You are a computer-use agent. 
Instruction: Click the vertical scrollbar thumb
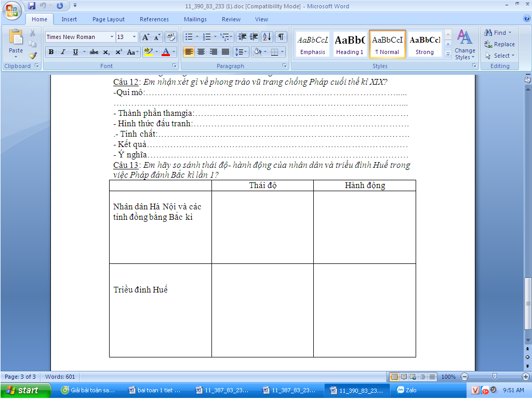[x=528, y=303]
